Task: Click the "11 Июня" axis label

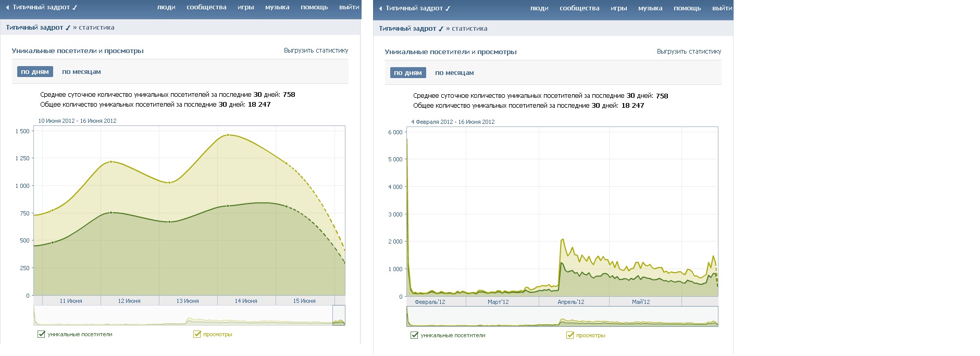Action: click(71, 301)
